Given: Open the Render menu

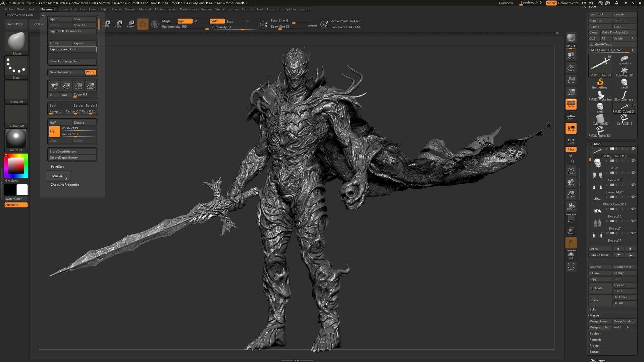Looking at the screenshot, I should [206, 9].
